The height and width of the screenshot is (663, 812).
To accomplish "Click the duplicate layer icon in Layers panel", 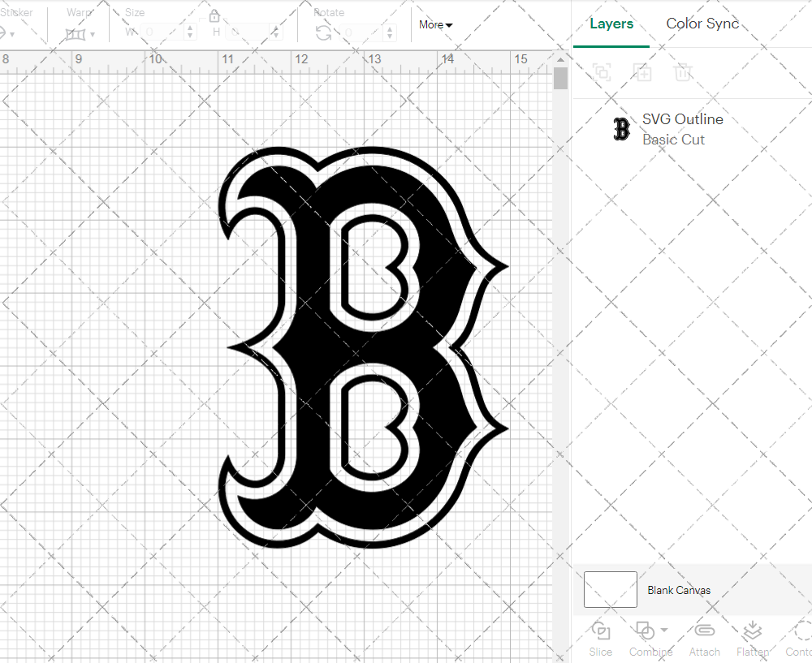I will coord(642,72).
